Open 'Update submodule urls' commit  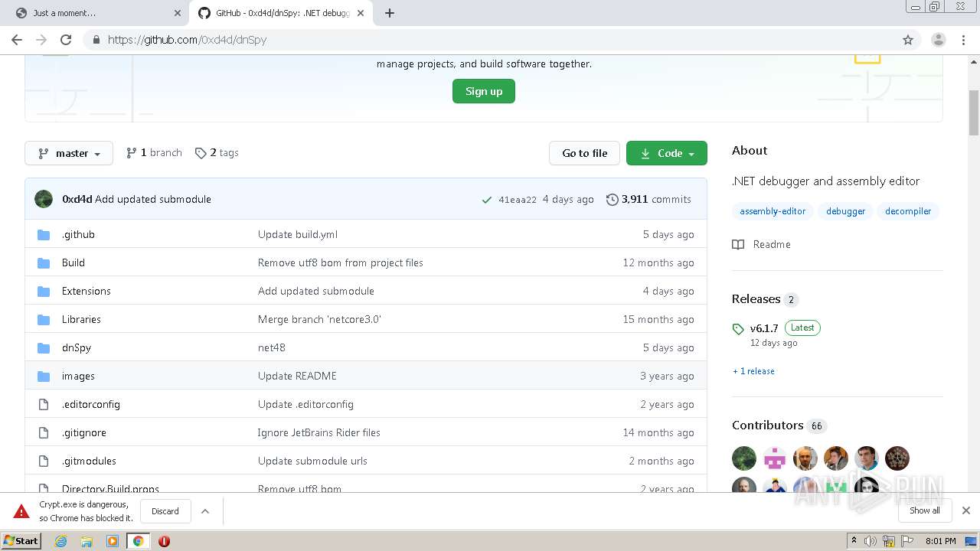[x=312, y=461]
